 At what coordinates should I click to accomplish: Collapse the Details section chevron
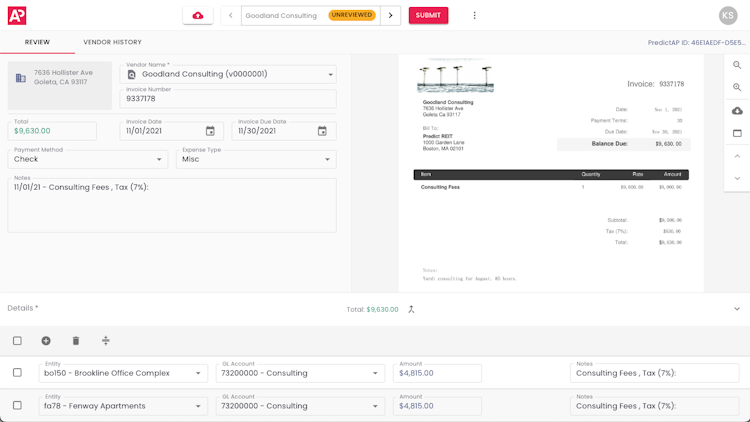pos(737,309)
